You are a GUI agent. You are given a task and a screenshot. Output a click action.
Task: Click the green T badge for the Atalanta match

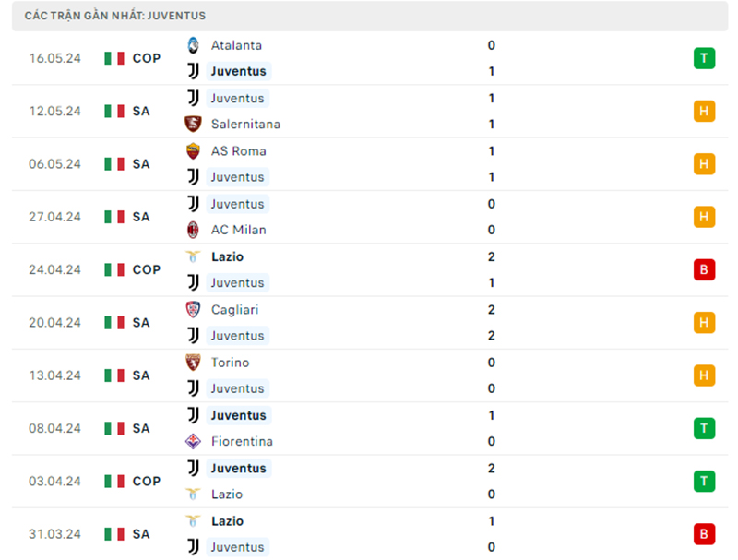click(704, 57)
